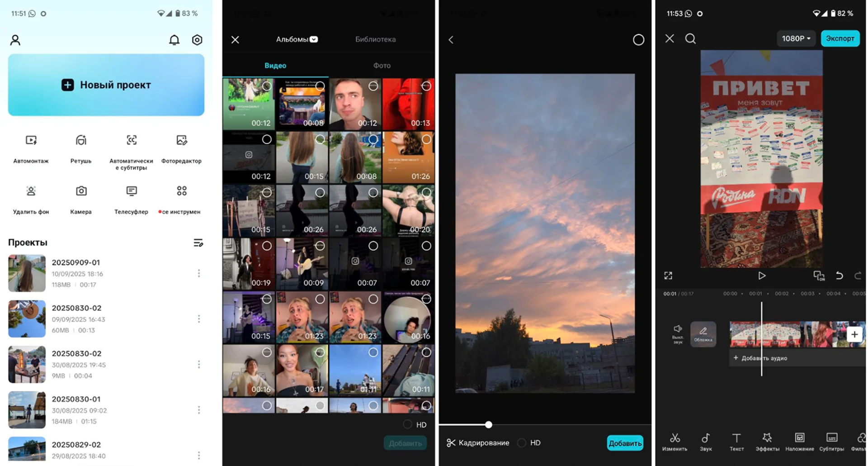Select the first 00:12 video's circle
This screenshot has height=466, width=868.
click(267, 86)
